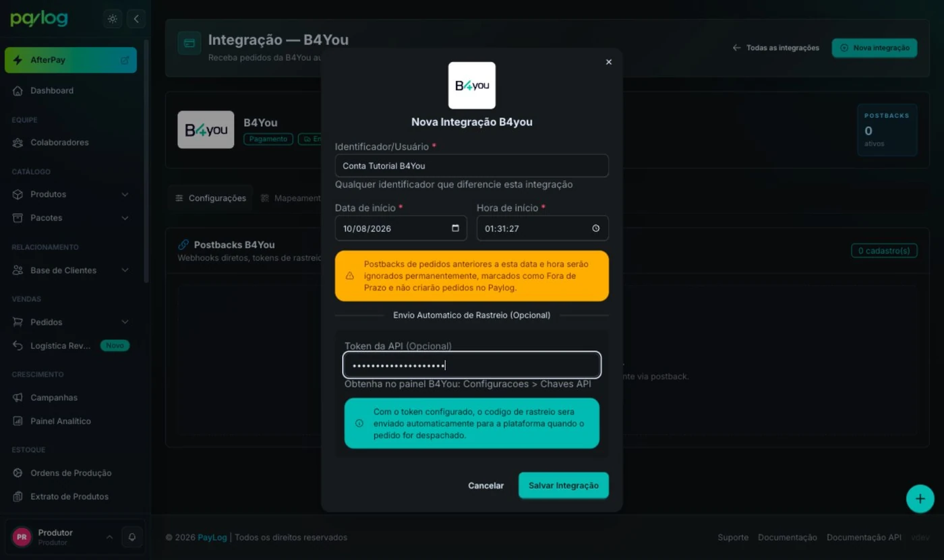944x560 pixels.
Task: Click the Identificador/Usuário input field
Action: pos(472,166)
